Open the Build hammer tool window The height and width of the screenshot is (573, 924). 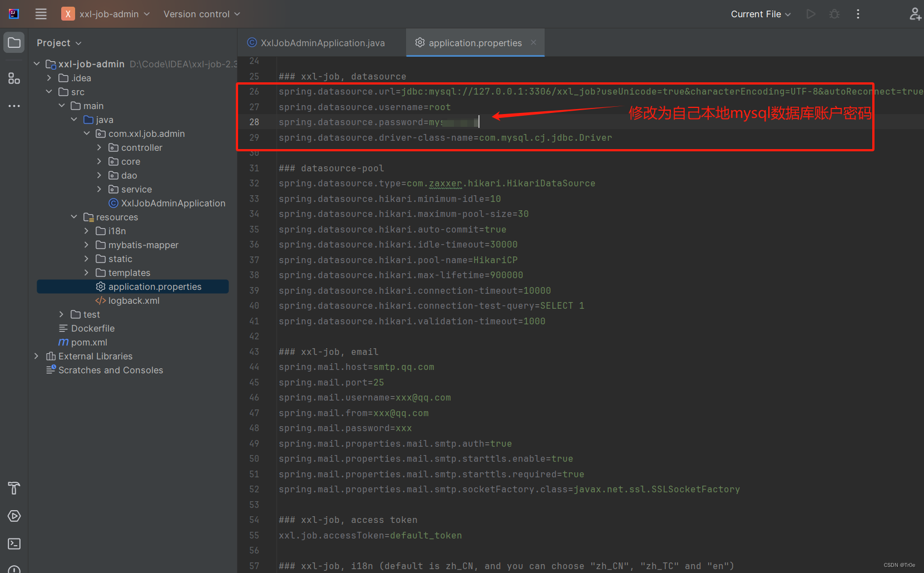click(14, 488)
